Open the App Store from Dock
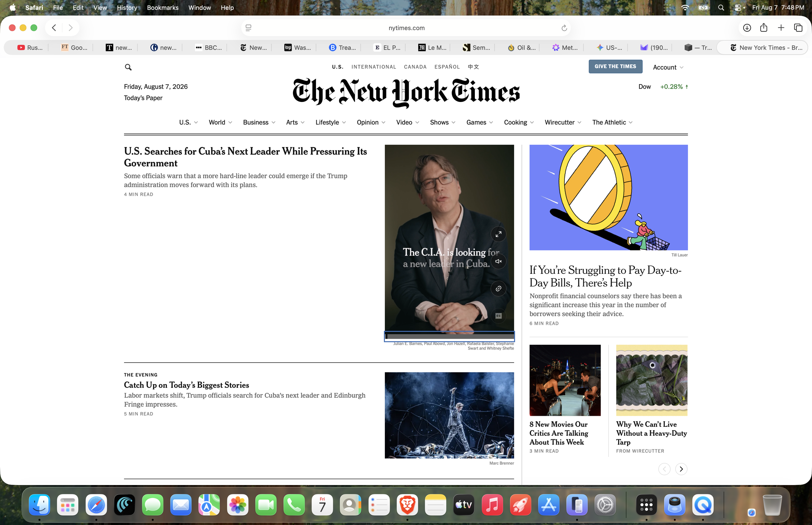This screenshot has width=812, height=525. (x=549, y=505)
